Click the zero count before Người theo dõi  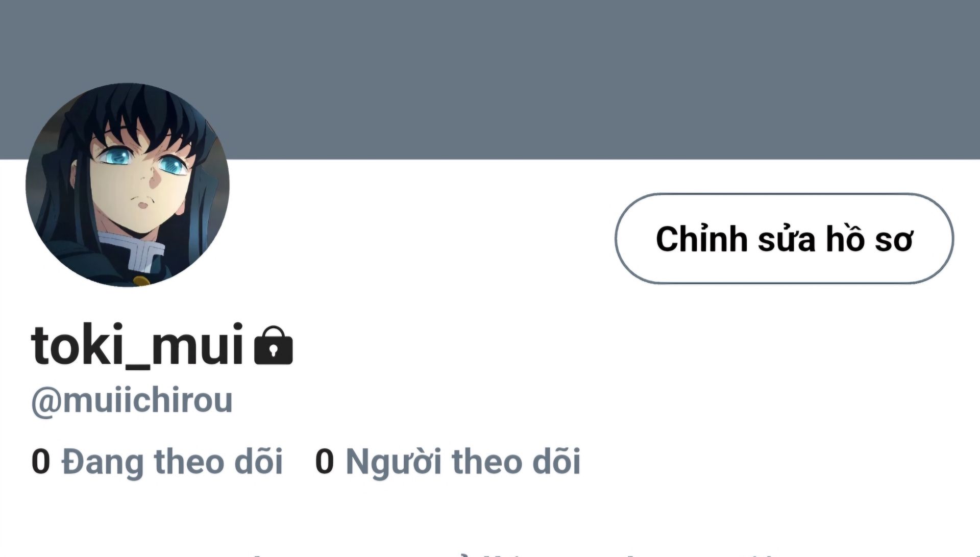[324, 462]
